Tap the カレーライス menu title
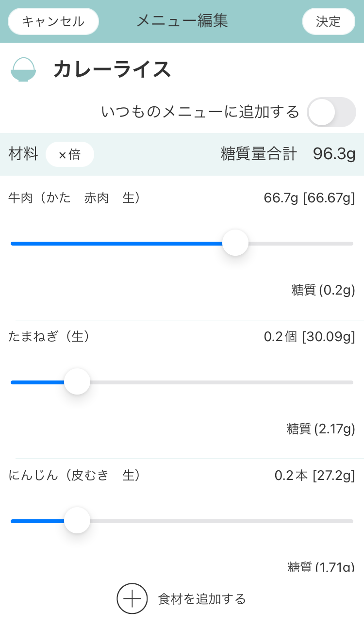The image size is (364, 628). coord(112,69)
